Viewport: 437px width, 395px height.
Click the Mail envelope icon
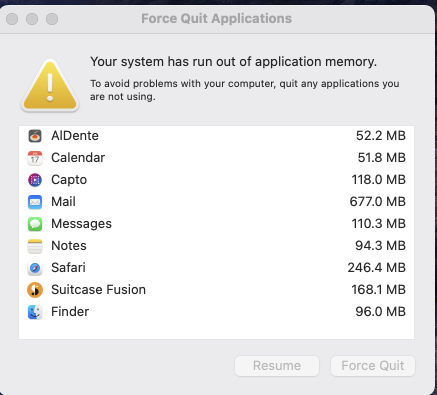tap(35, 202)
